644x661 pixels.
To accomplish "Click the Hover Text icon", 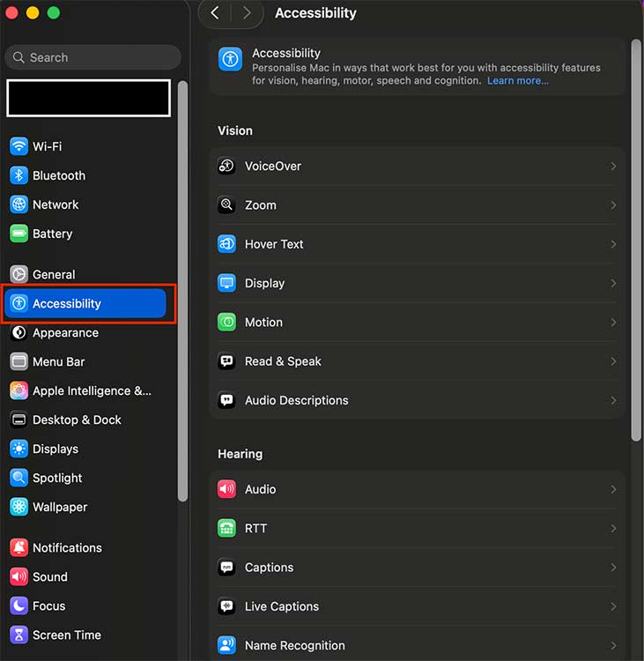I will pyautogui.click(x=226, y=244).
